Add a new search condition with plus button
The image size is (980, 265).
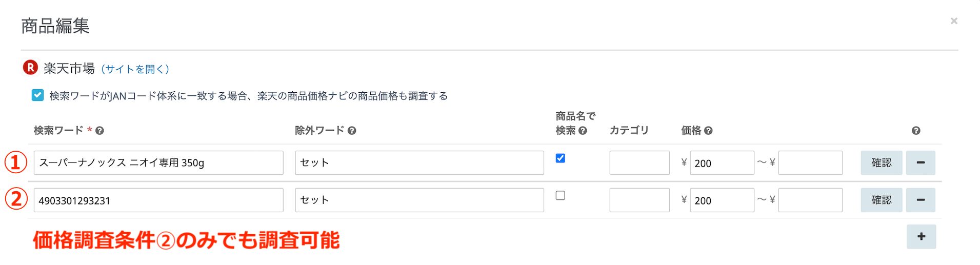pos(921,236)
